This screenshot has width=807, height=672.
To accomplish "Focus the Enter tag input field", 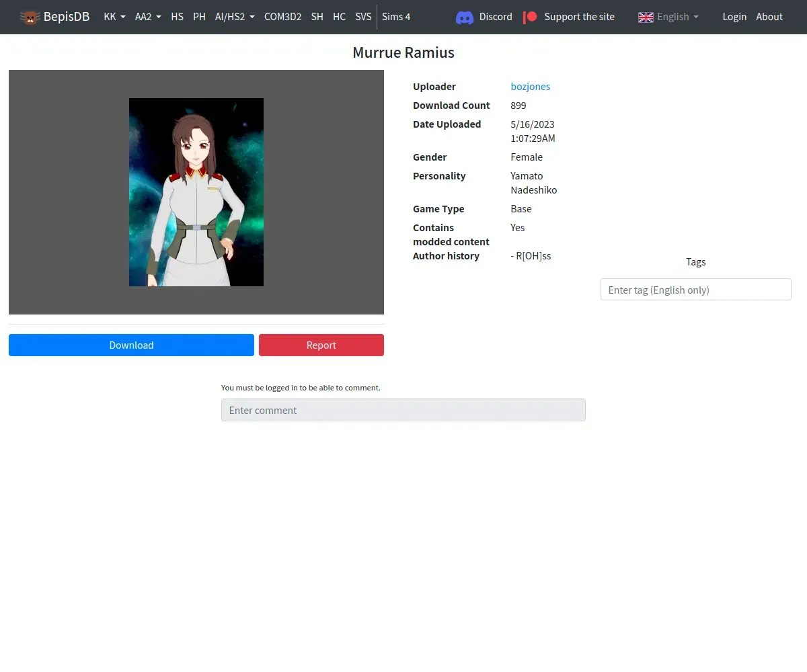I will 695,290.
